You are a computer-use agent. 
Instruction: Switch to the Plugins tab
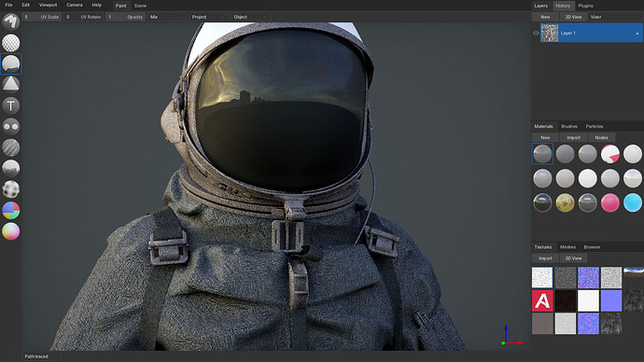click(585, 6)
